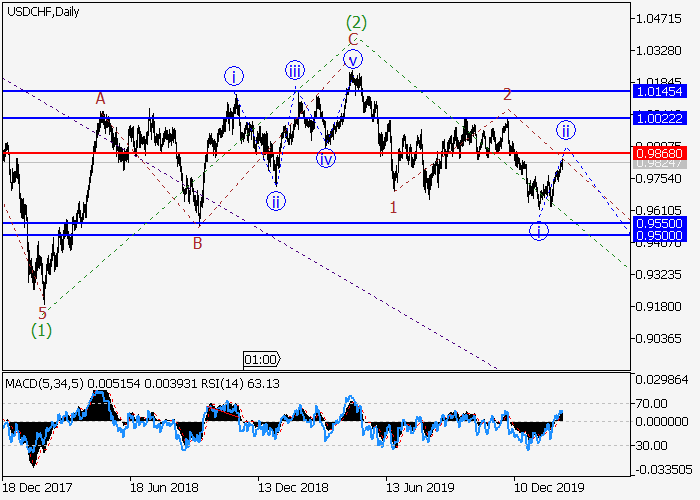
Task: Select the 01:00 time label box
Action: coord(262,358)
